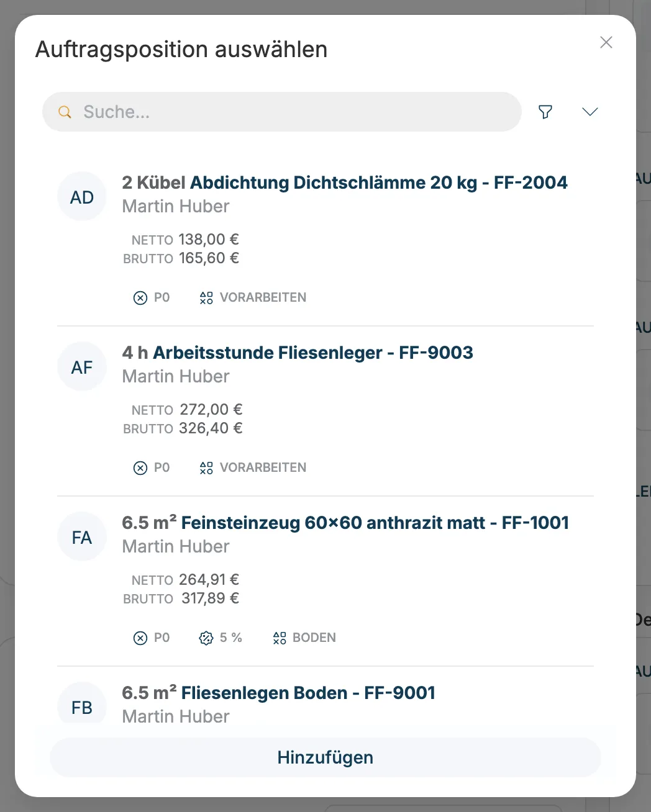Open the filter funnel icon
Image resolution: width=651 pixels, height=812 pixels.
[545, 112]
